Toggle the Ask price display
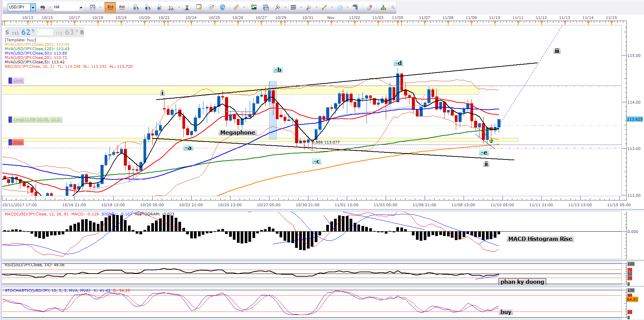This screenshot has width=644, height=320. (122, 7)
